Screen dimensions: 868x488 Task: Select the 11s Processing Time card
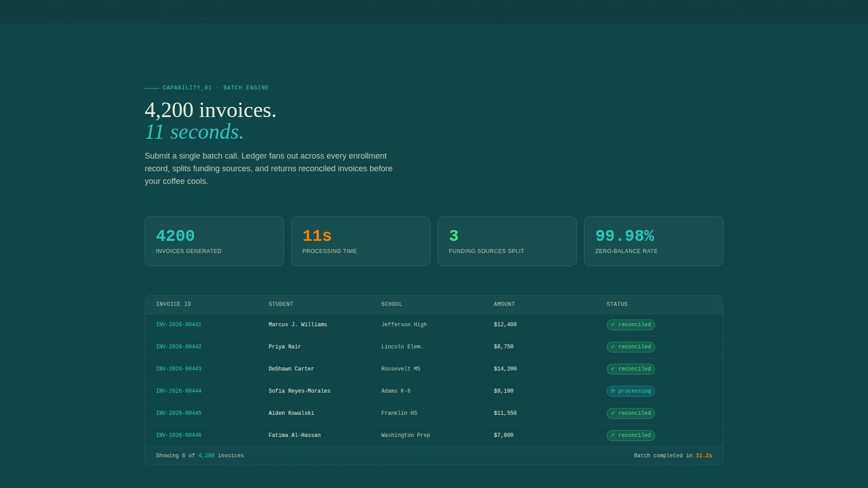(361, 241)
